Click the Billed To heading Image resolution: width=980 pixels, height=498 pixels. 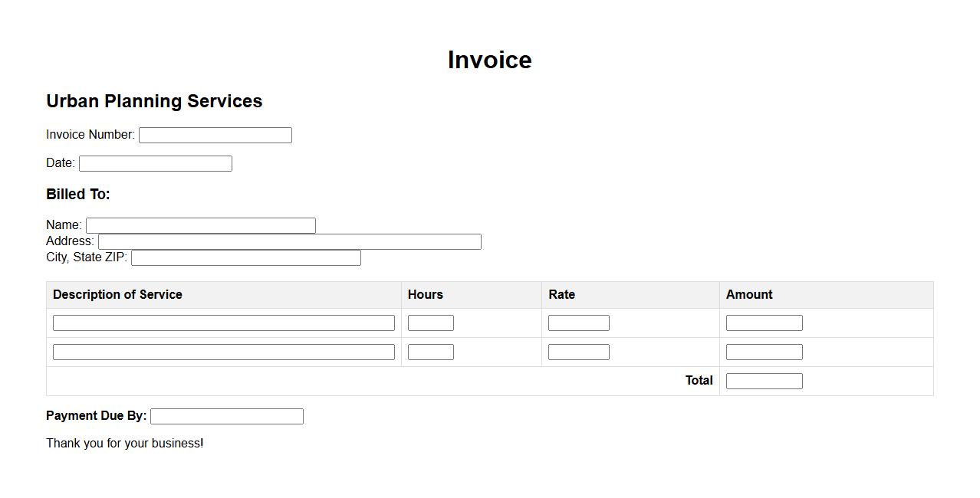pyautogui.click(x=78, y=195)
